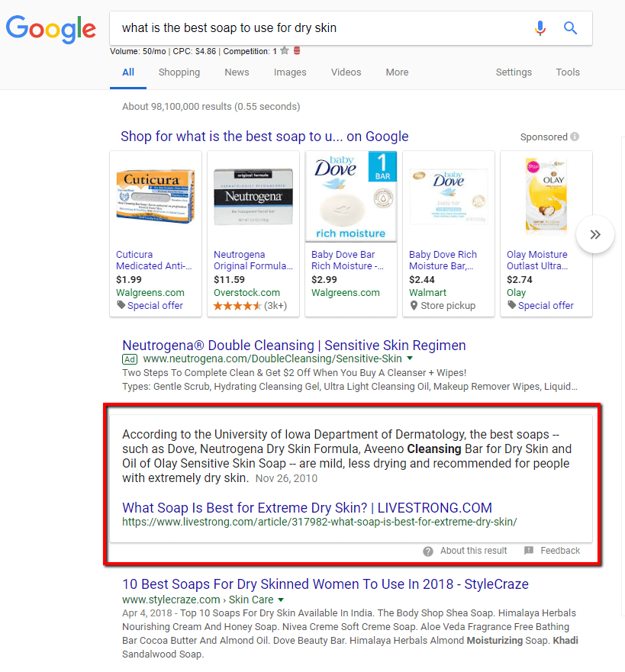
Task: Click About this result
Action: click(473, 551)
